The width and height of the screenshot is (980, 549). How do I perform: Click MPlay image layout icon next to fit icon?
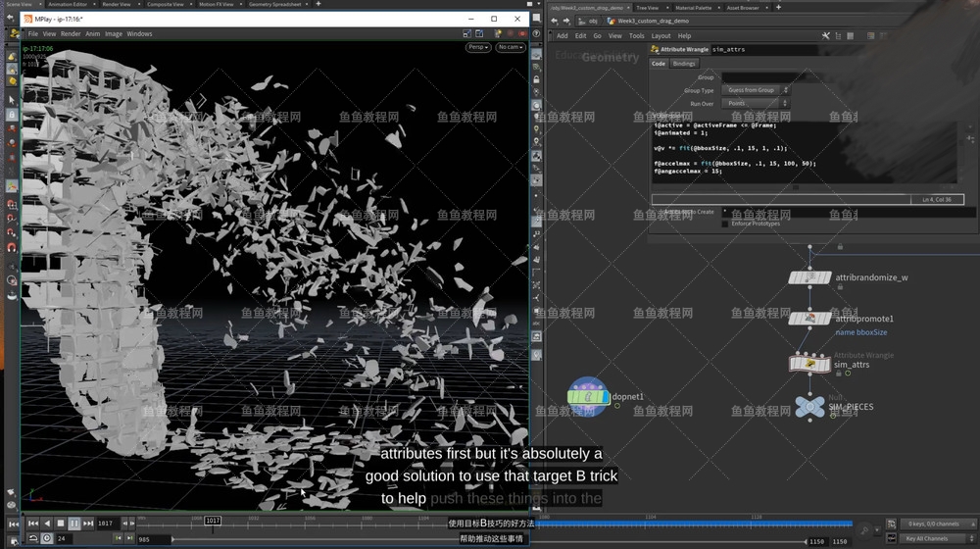479,33
